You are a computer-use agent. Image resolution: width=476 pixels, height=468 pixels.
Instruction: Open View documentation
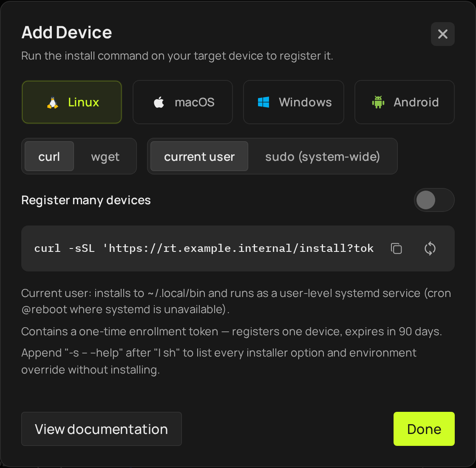tap(102, 429)
